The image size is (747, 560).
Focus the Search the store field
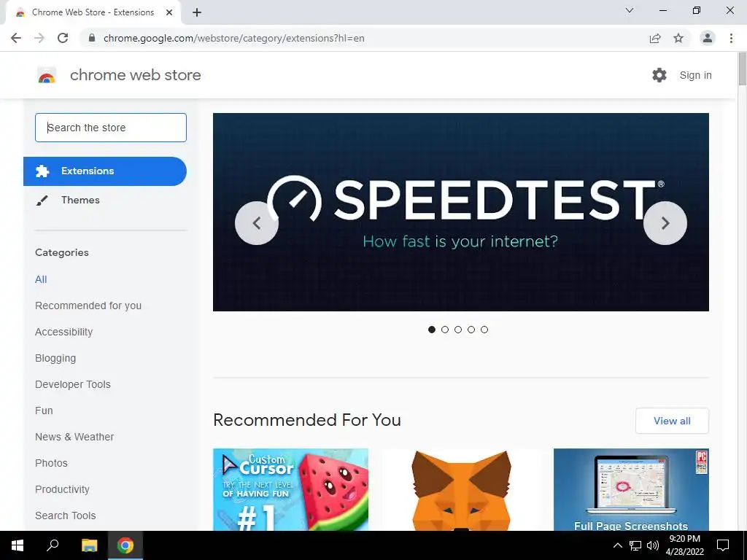(x=111, y=128)
